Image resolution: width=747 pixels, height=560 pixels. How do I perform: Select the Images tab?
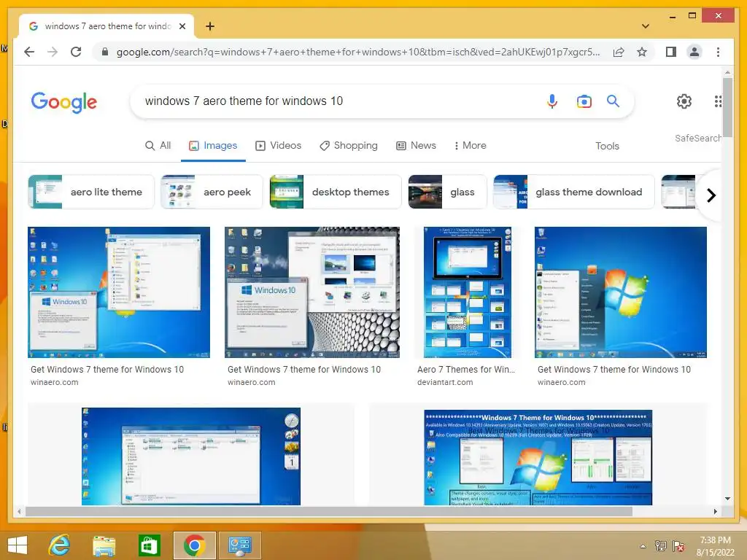click(x=213, y=146)
